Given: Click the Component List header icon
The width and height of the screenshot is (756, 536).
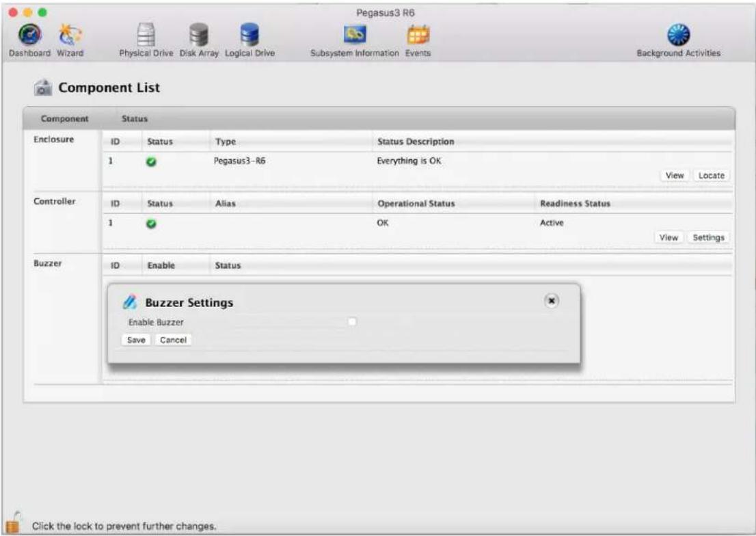Looking at the screenshot, I should [x=43, y=88].
